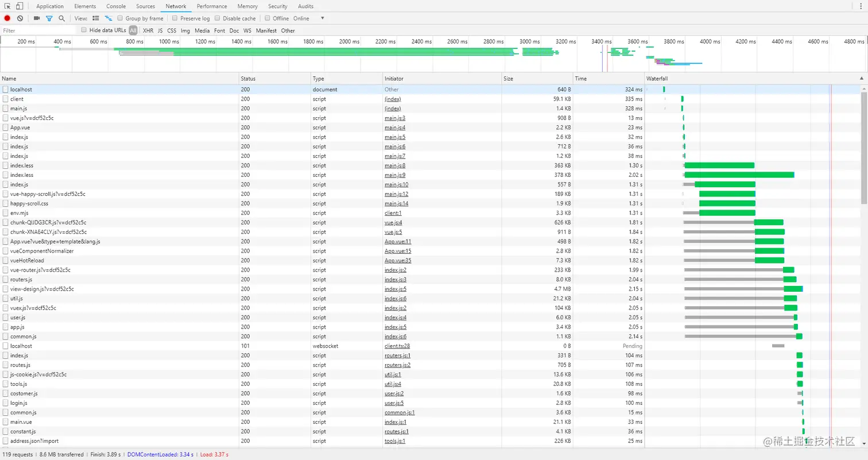Click the file icon beside happy-scroll.css
Image resolution: width=868 pixels, height=460 pixels.
click(5, 203)
